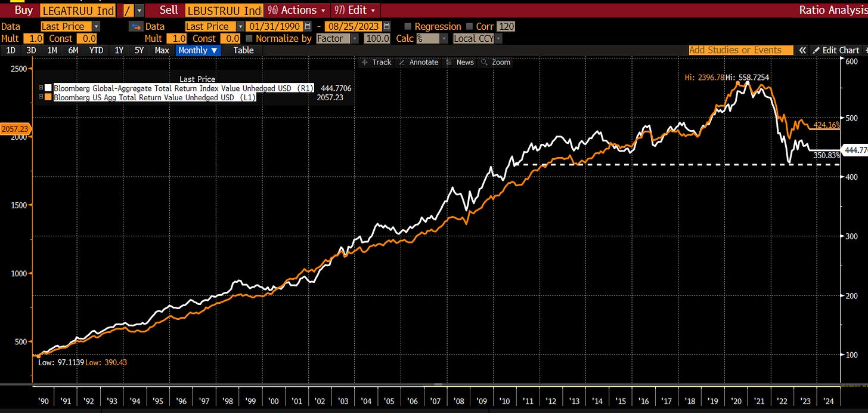The height and width of the screenshot is (413, 868).
Task: Select the 1D time range tab
Action: pos(11,50)
